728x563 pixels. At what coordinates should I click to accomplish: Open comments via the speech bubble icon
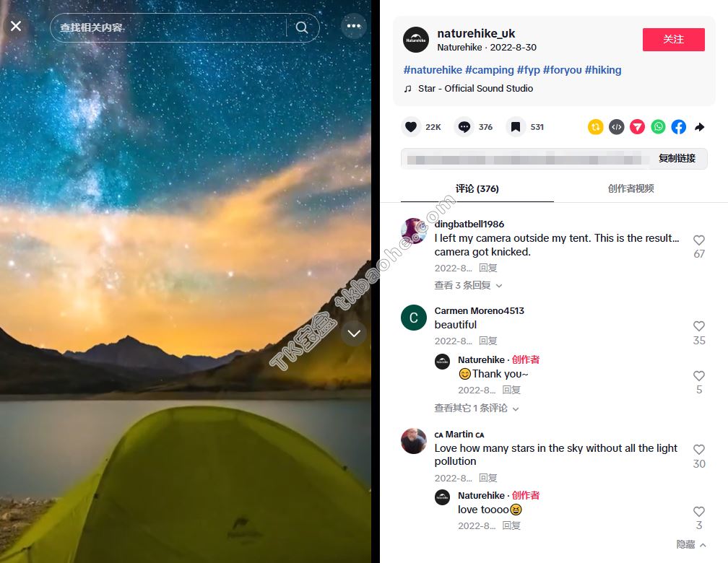pos(464,127)
